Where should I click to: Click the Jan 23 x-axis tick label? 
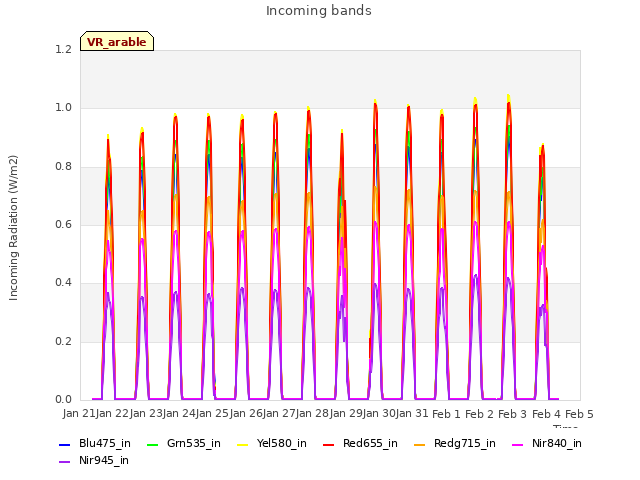(146, 414)
